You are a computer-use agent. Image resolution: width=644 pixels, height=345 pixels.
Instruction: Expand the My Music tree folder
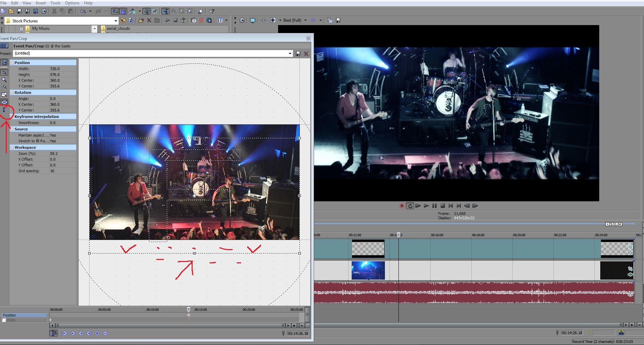coord(22,29)
